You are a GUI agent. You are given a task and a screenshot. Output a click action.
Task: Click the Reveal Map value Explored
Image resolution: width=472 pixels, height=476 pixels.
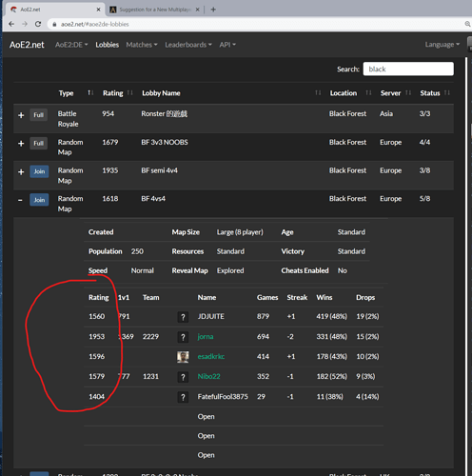pyautogui.click(x=230, y=270)
